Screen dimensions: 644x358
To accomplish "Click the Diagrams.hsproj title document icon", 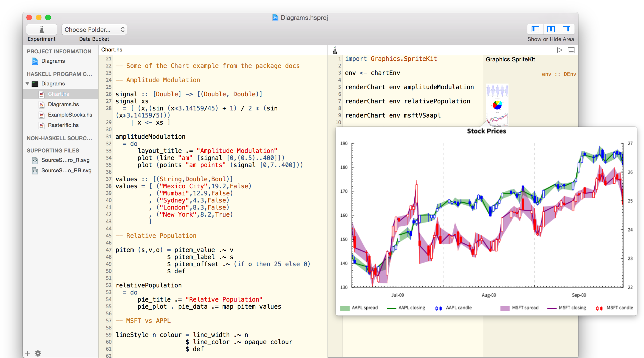I will pos(275,17).
